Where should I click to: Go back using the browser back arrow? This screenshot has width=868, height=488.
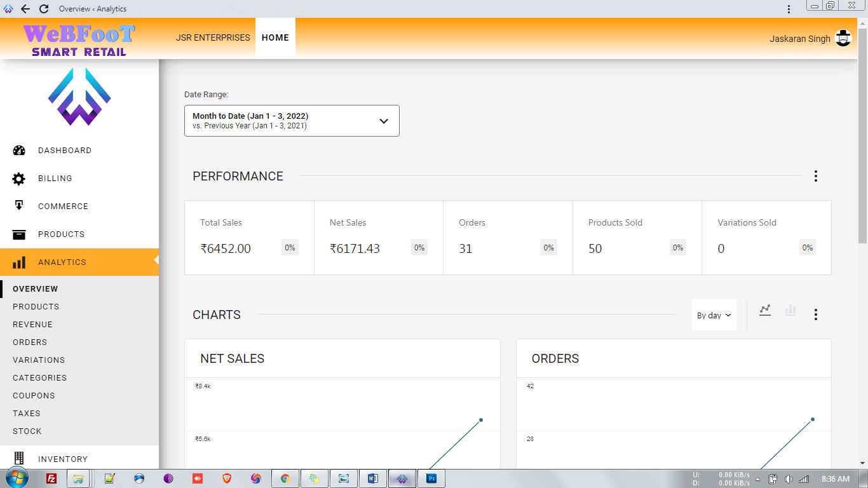pos(25,9)
